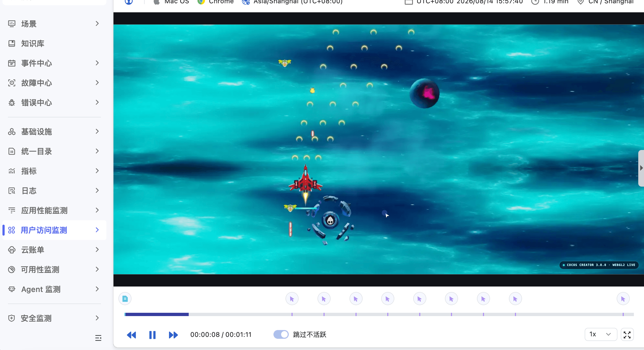The width and height of the screenshot is (644, 350).
Task: Fast-forward the session replay
Action: click(173, 335)
